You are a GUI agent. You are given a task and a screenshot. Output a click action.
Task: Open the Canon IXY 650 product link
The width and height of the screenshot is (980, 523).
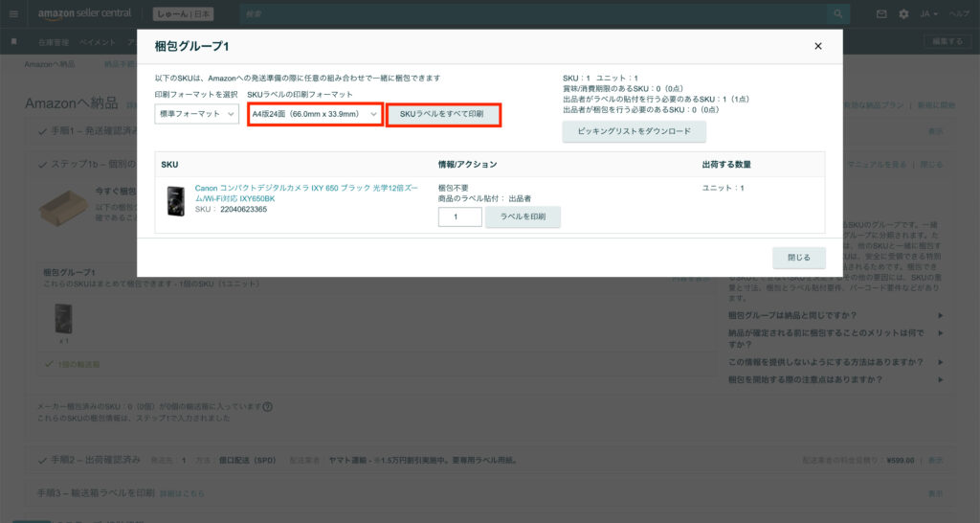coord(306,193)
